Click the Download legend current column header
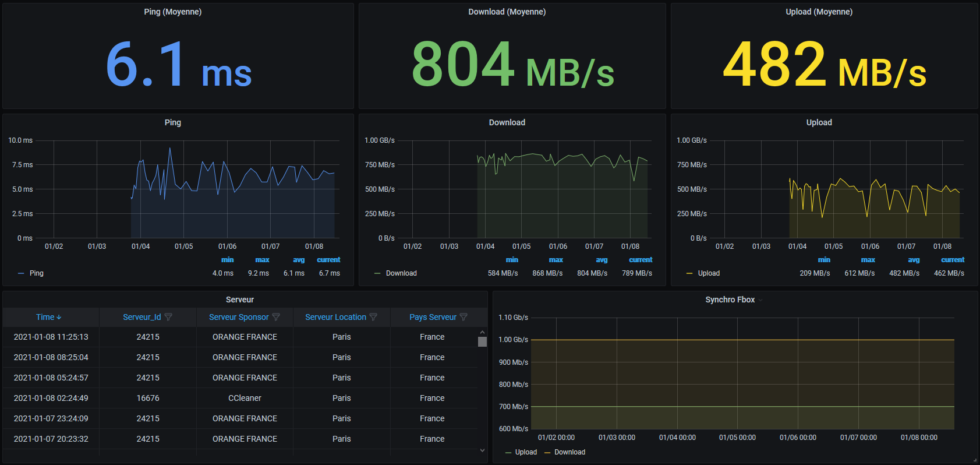 (640, 260)
